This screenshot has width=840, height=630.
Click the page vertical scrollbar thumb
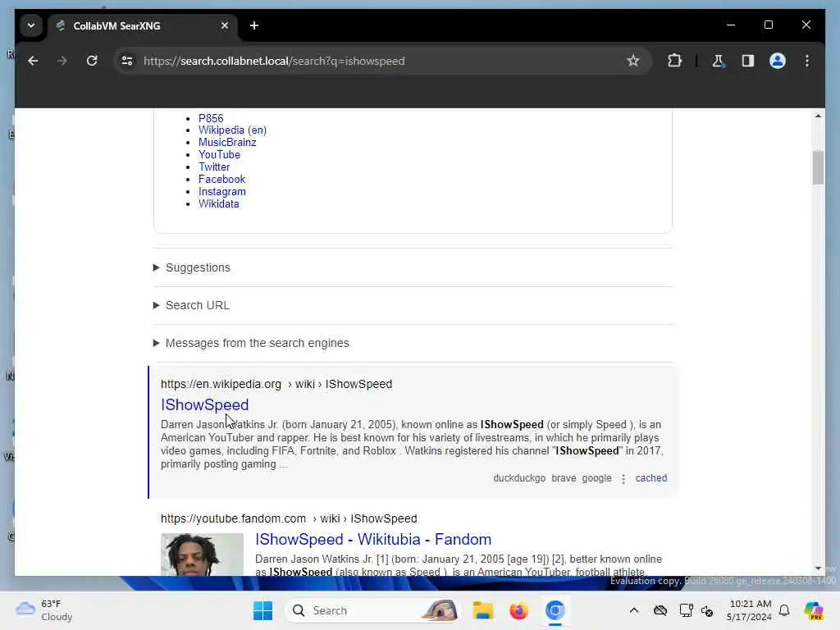pyautogui.click(x=818, y=167)
